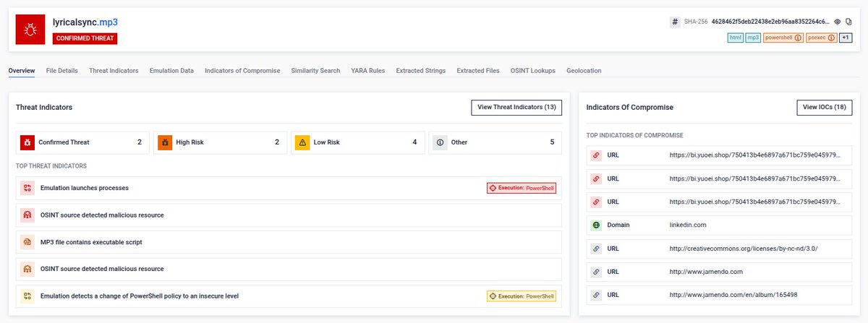
Task: Open the Indicators of Compromise tab
Action: click(x=242, y=71)
